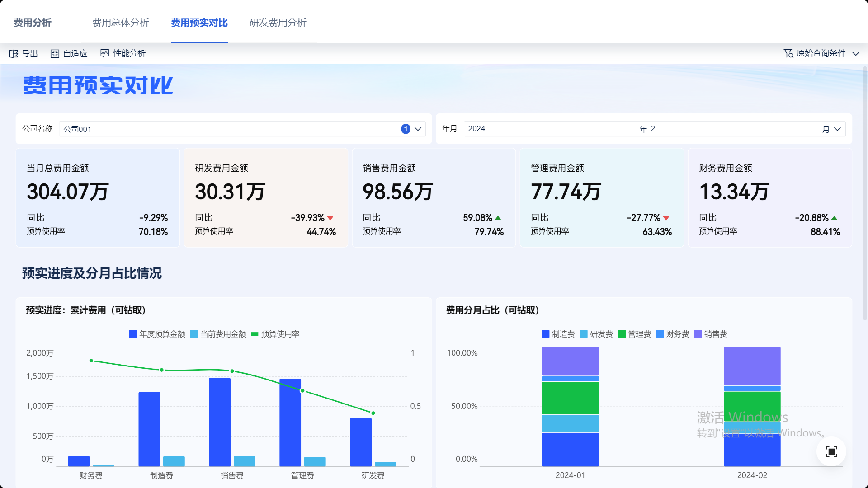This screenshot has height=488, width=868.
Task: Toggle 年度预算金额 legend series
Action: (133, 334)
